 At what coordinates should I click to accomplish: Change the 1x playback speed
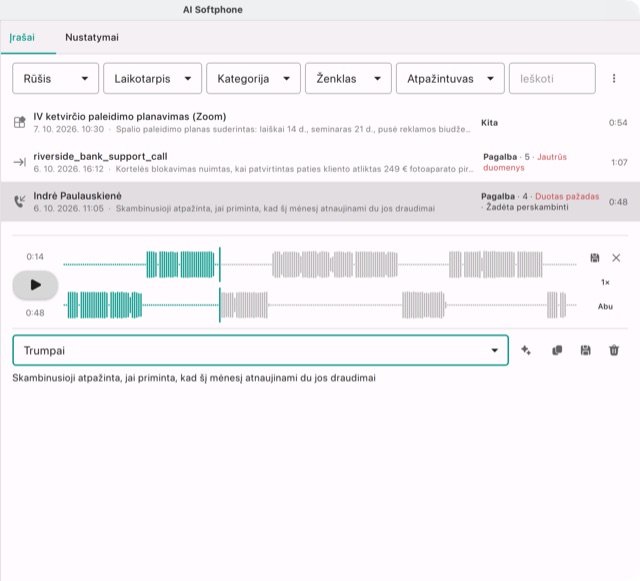click(605, 282)
